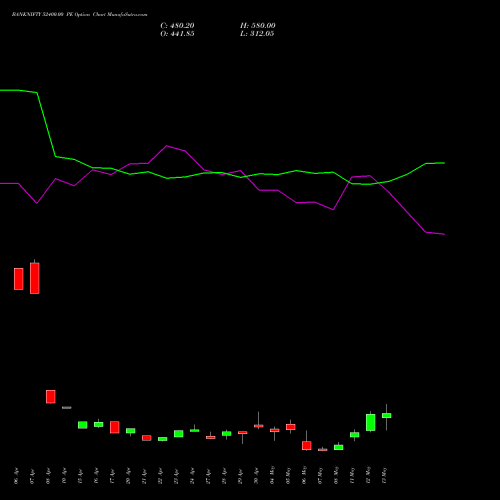Click the 24 Apr date label
500x500 pixels.
(193, 476)
